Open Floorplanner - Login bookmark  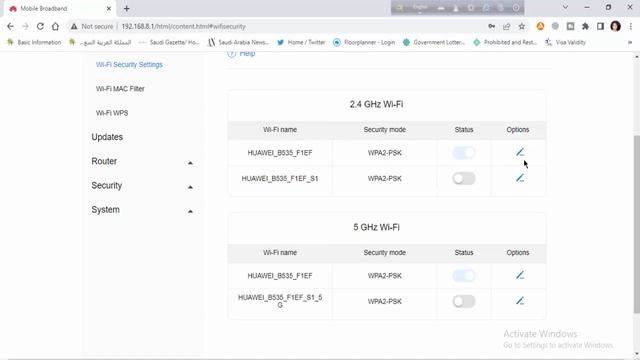(x=364, y=42)
